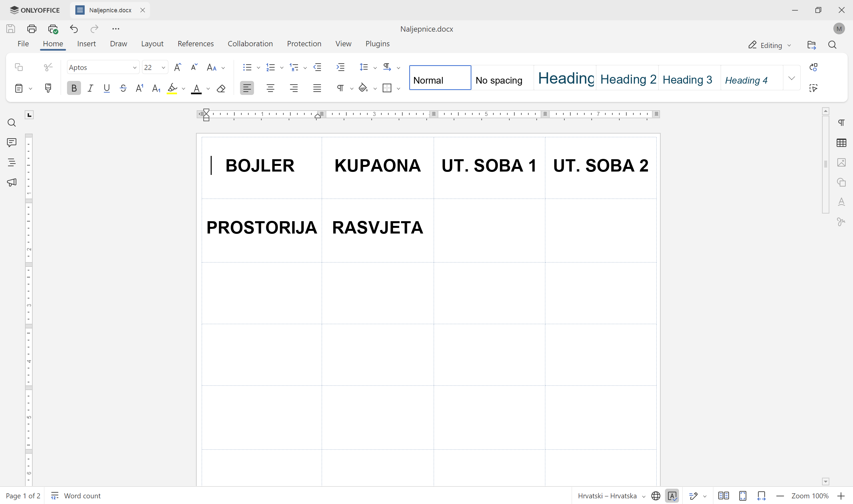Click the Print icon in quick toolbar
Screen dimensions: 853x504
pos(32,29)
